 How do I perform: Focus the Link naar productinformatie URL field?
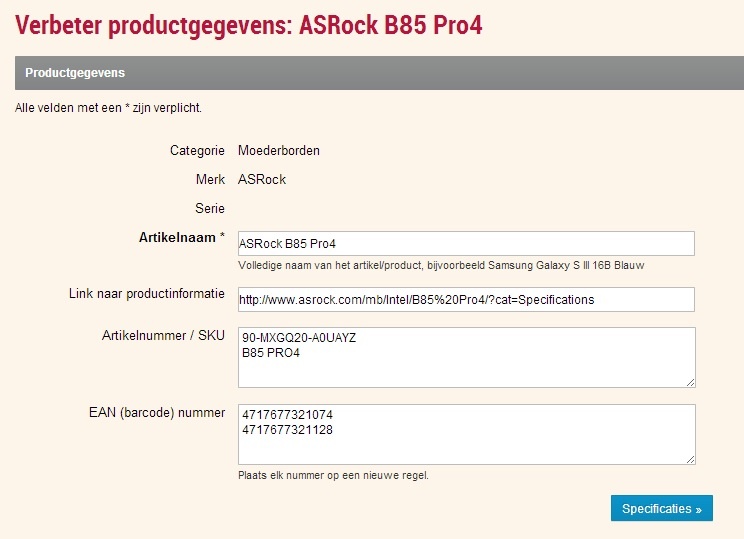465,300
